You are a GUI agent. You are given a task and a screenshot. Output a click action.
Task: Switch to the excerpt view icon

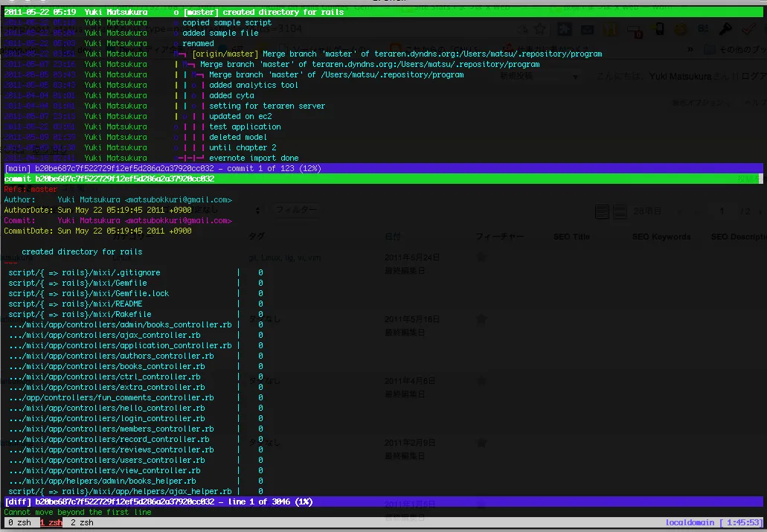click(620, 212)
